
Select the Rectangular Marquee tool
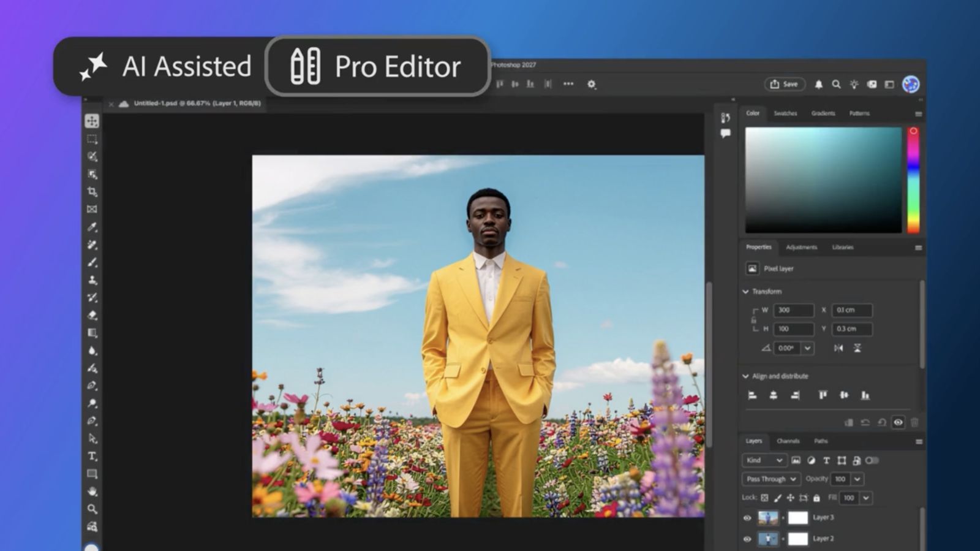92,139
